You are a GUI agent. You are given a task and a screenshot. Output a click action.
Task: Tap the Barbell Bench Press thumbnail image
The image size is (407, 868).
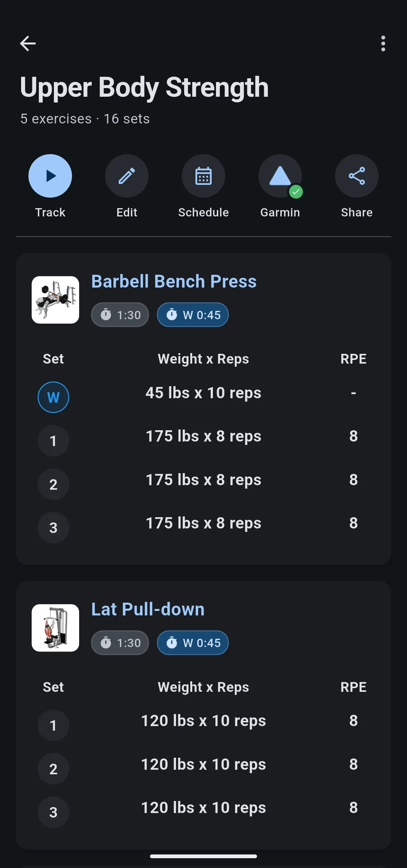click(55, 300)
